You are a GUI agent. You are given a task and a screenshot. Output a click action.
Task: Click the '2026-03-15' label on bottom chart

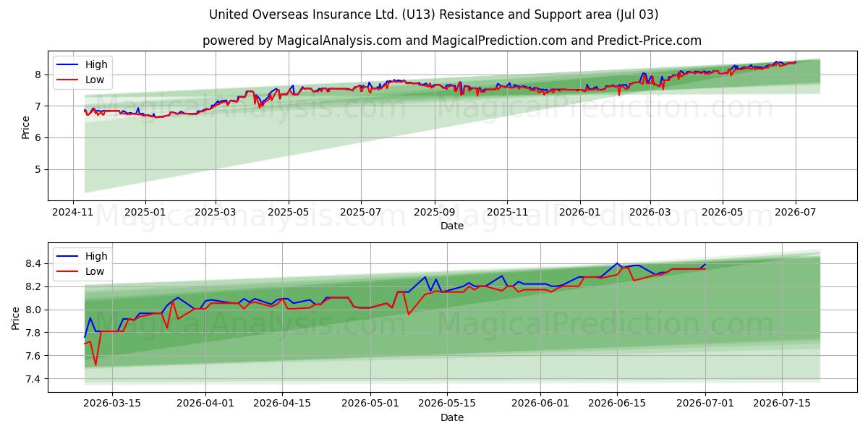point(111,404)
